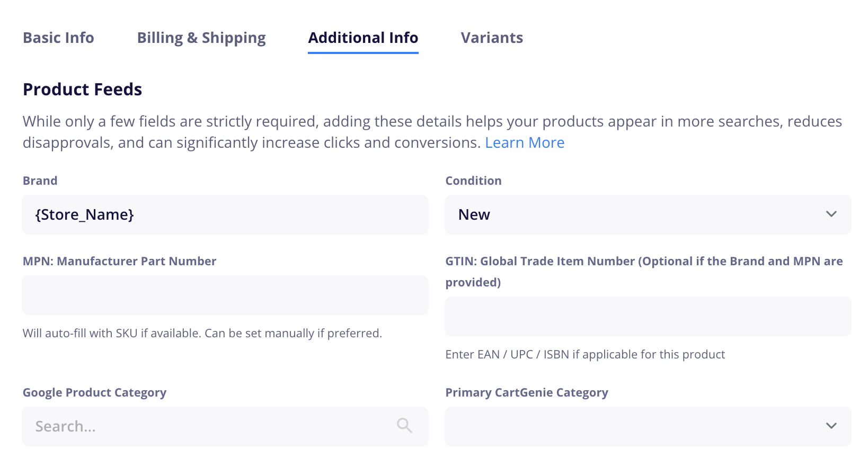This screenshot has height=467, width=868.
Task: Click the chevron arrow in Primary CartGenie Category
Action: (x=831, y=426)
